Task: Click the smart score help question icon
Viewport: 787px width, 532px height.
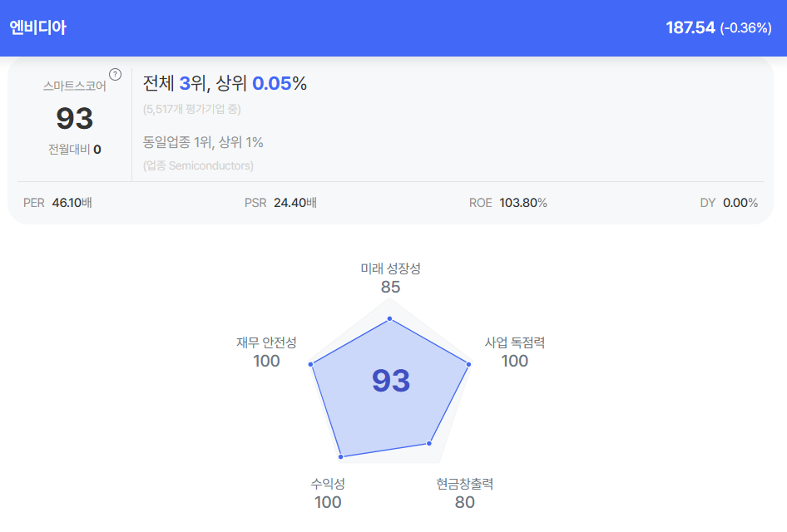Action: coord(116,75)
